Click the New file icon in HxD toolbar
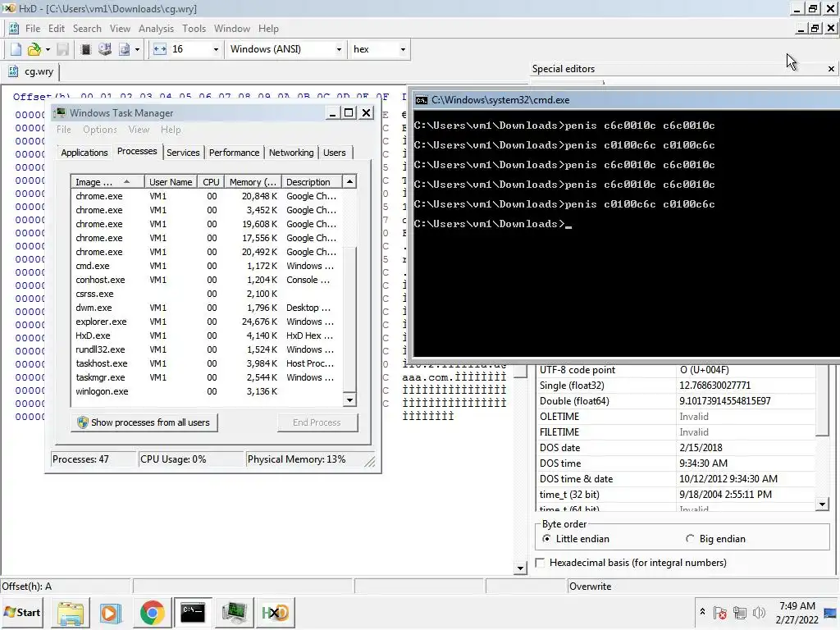The width and height of the screenshot is (840, 630). [16, 49]
